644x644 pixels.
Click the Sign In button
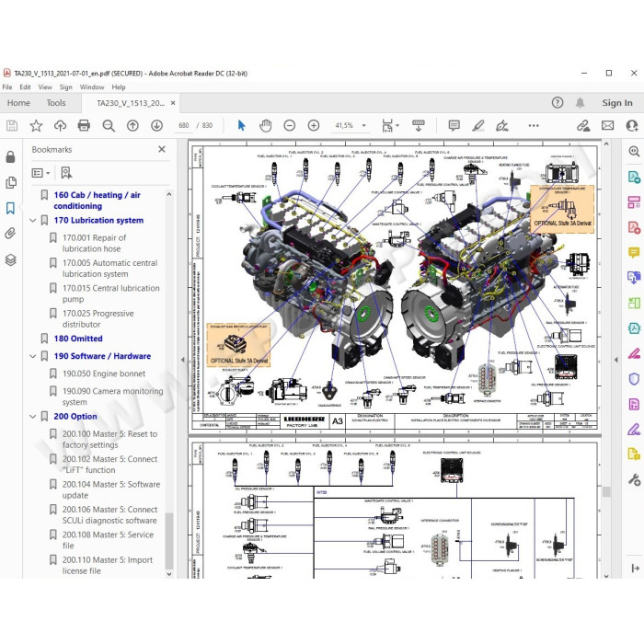(x=617, y=103)
